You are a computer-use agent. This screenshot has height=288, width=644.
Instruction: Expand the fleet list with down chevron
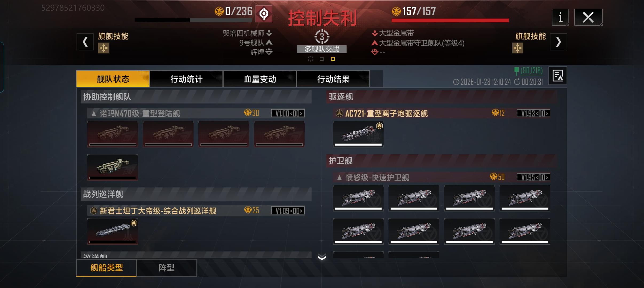[322, 257]
